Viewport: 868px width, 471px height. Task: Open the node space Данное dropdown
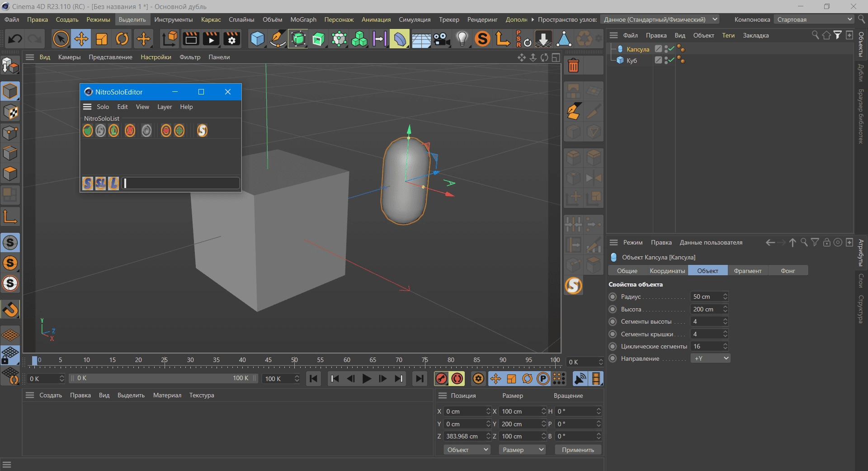[x=660, y=19]
